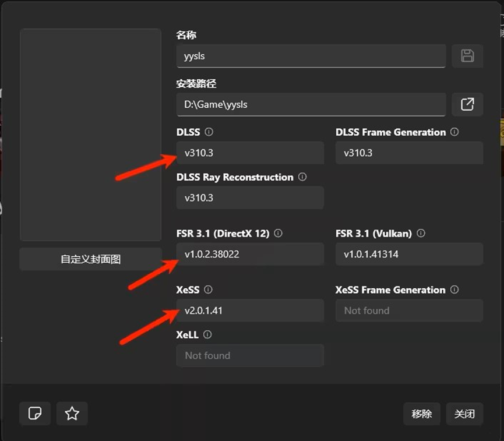Open the DLSS v310.3 version selector
This screenshot has width=504, height=441.
point(250,153)
